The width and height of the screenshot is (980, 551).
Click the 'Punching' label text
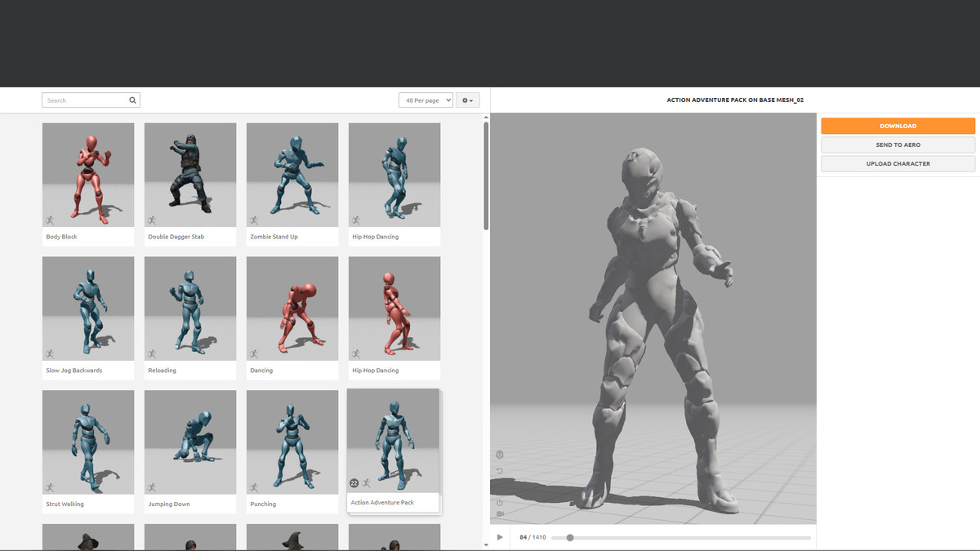(x=263, y=504)
